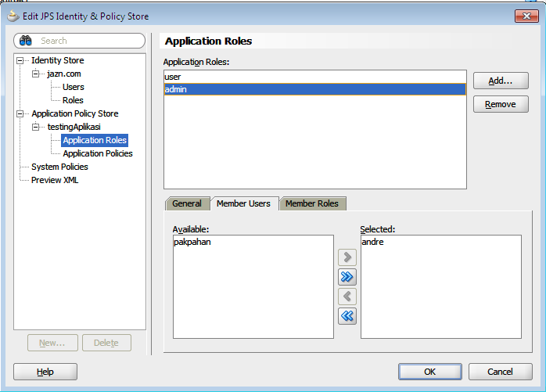Select the Identity Store tree item
This screenshot has width=546, height=392.
click(58, 60)
